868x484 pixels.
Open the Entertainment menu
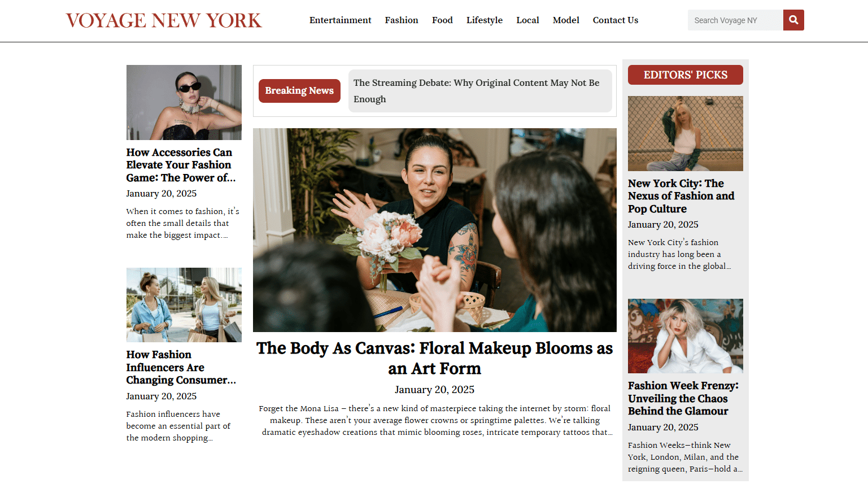pos(340,20)
